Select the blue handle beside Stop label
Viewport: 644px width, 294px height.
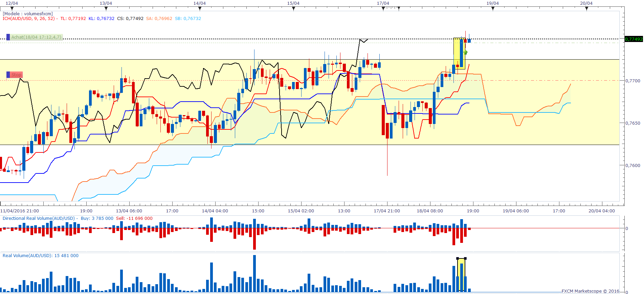point(8,75)
